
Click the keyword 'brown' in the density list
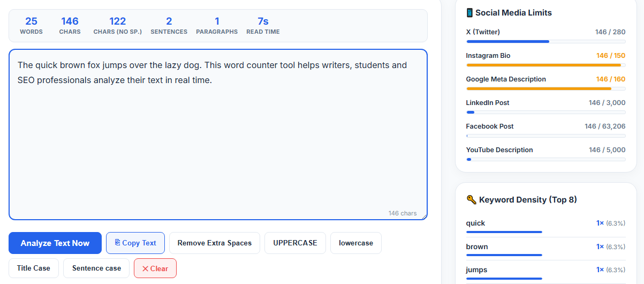[x=477, y=246]
